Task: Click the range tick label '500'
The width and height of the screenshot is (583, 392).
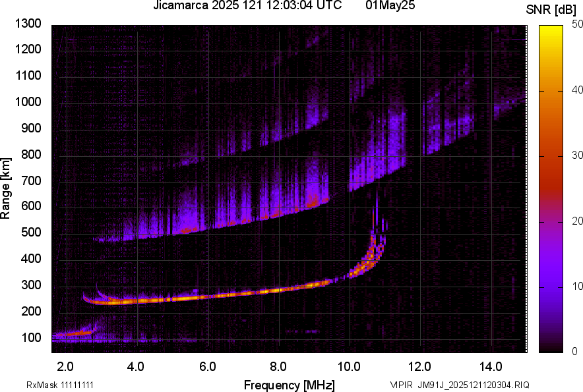Action: pyautogui.click(x=31, y=232)
